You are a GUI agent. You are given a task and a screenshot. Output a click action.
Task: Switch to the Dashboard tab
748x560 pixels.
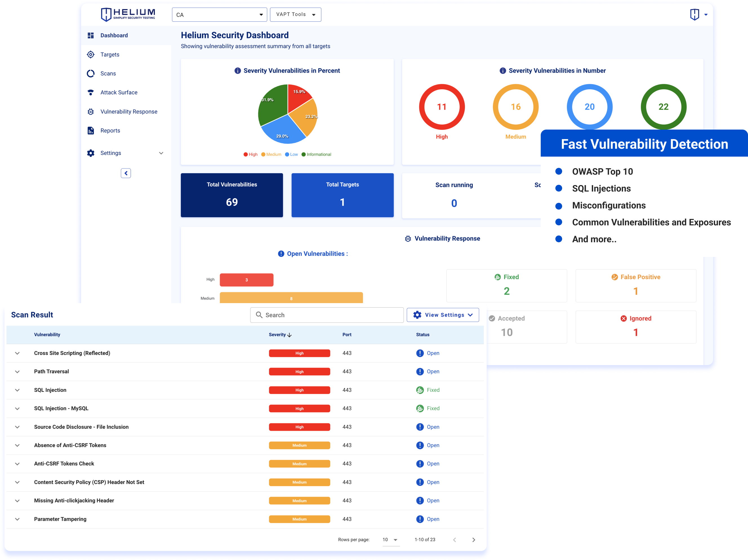point(114,35)
